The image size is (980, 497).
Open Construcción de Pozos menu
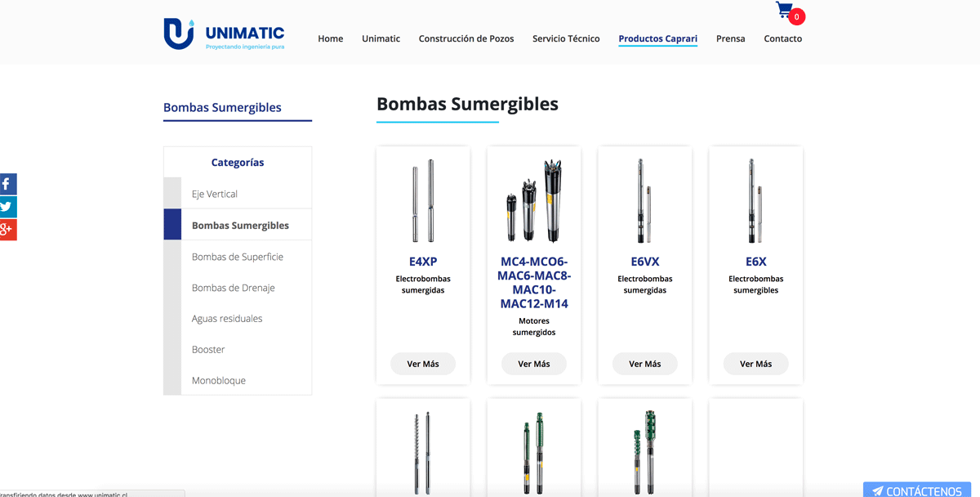(x=466, y=38)
